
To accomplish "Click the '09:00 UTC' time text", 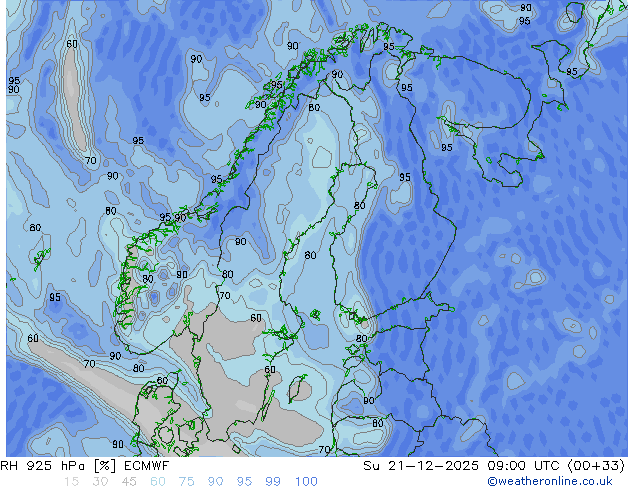I will [x=523, y=466].
